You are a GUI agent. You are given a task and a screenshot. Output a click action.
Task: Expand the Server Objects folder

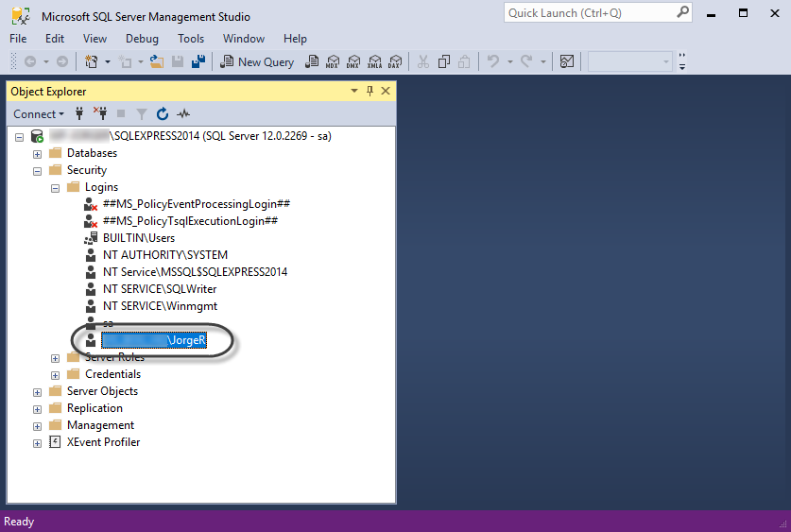38,392
